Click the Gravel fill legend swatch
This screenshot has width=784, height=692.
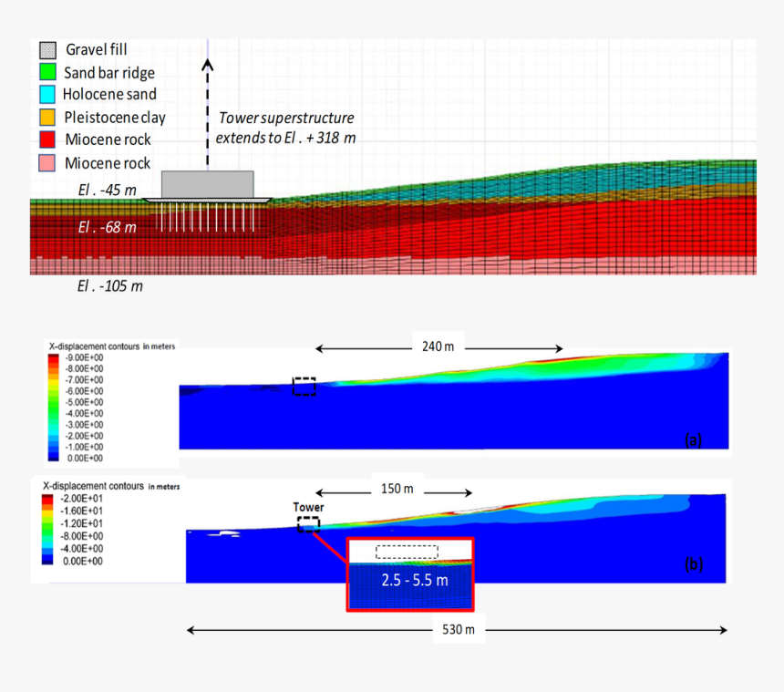(x=48, y=49)
